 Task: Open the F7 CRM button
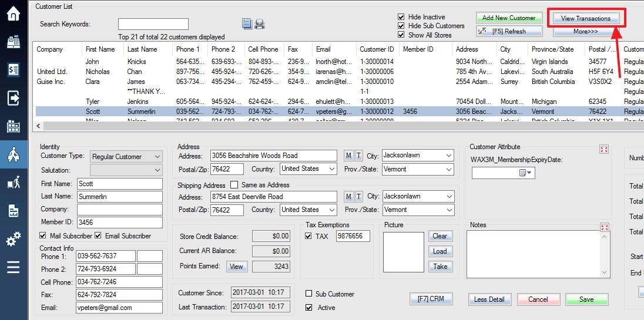(431, 299)
